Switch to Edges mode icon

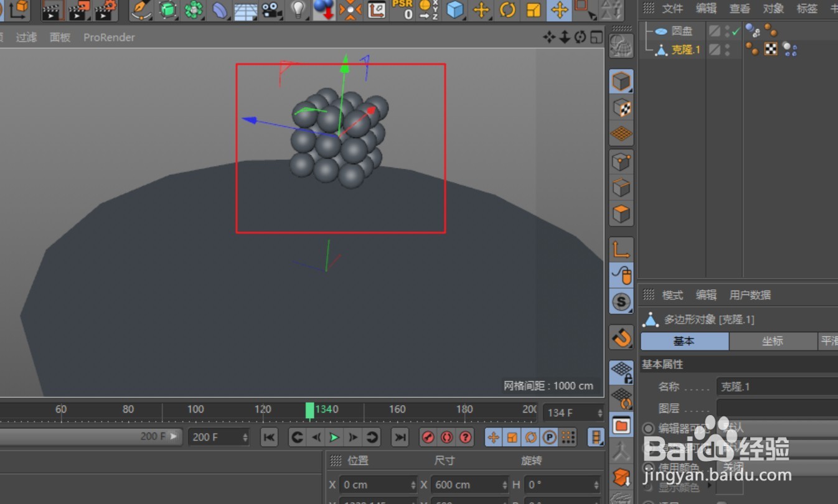tap(621, 188)
